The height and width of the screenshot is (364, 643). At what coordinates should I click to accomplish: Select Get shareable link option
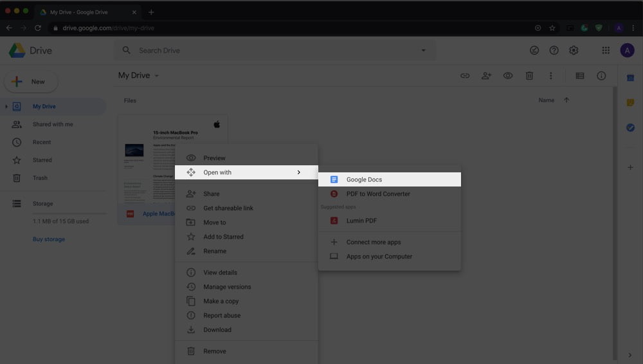[x=246, y=208]
